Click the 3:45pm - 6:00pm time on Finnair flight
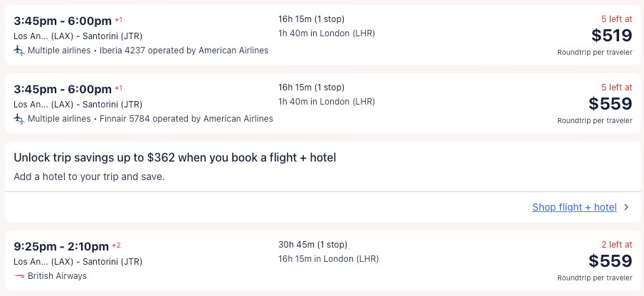 [63, 89]
